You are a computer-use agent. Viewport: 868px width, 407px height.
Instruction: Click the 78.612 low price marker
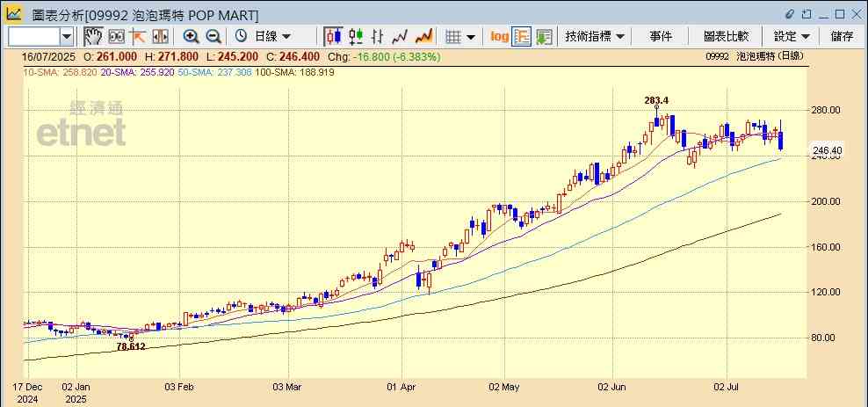coord(131,346)
